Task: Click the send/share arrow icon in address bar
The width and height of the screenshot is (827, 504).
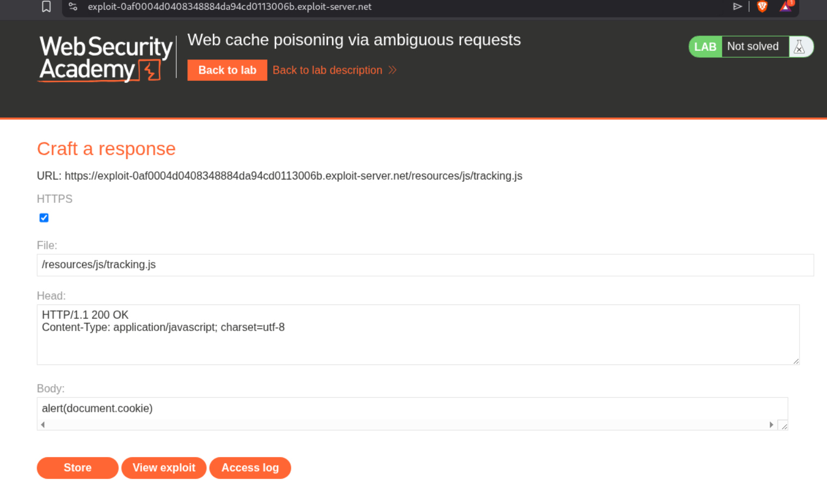Action: click(737, 7)
